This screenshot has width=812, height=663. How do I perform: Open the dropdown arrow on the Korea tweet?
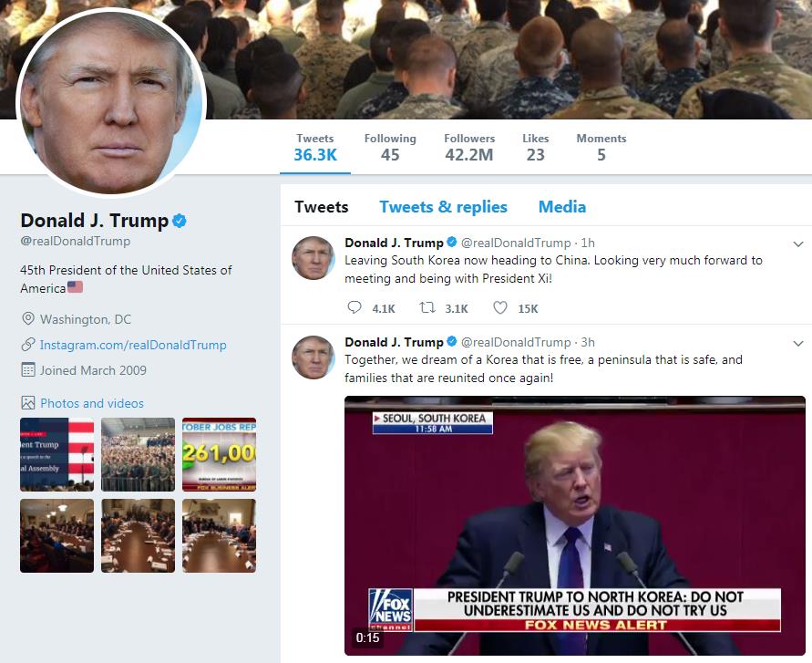[798, 343]
